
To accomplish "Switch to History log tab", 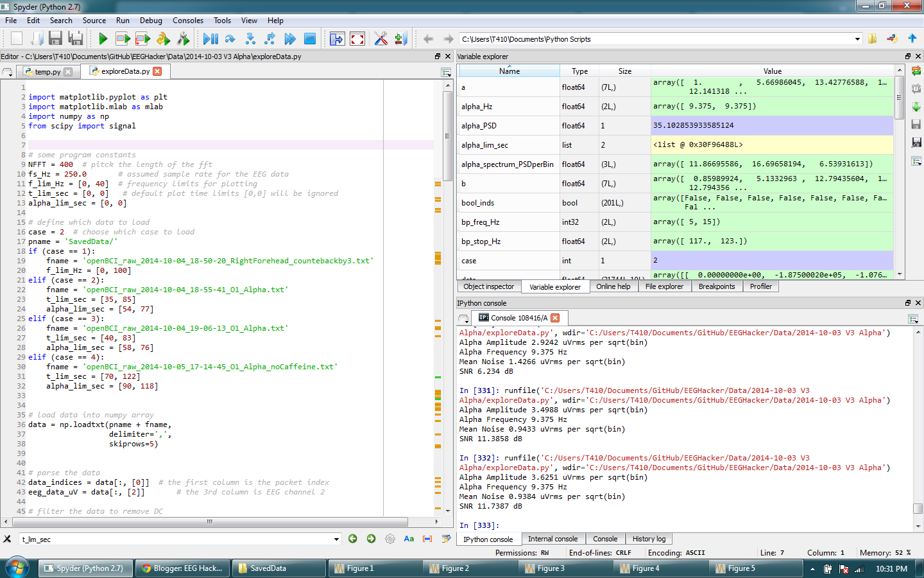I will 649,539.
